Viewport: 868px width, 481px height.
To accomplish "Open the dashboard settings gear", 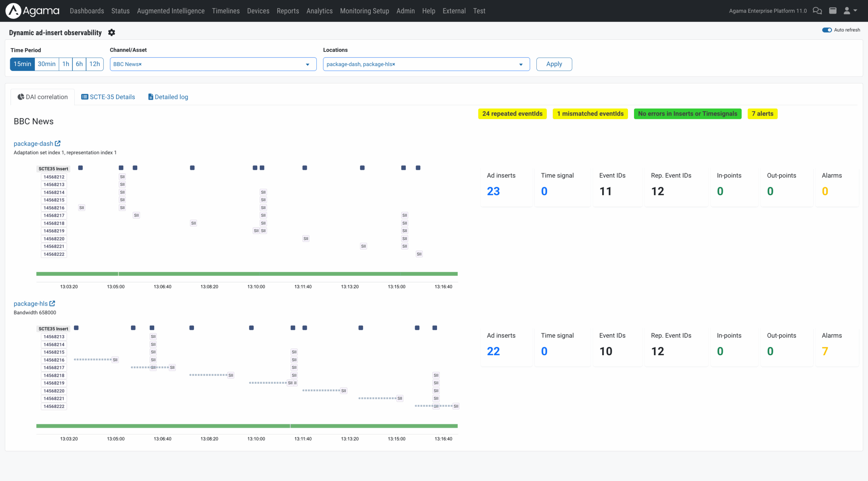I will point(112,32).
